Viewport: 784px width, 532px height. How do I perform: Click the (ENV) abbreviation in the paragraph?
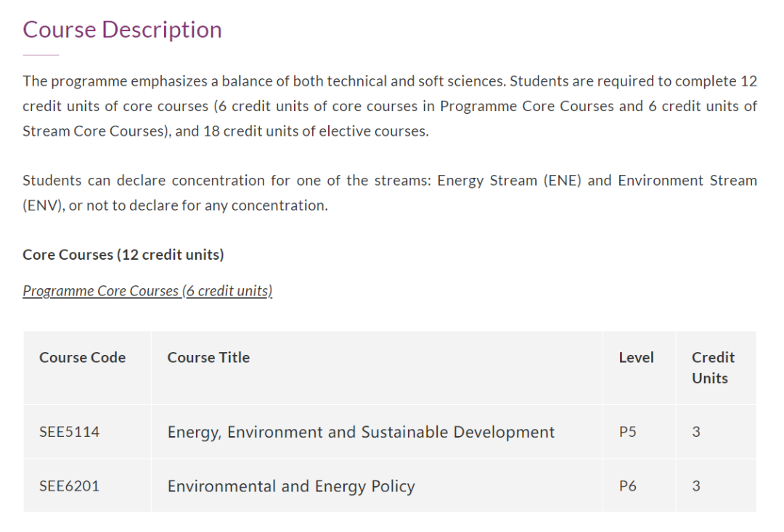(x=41, y=205)
